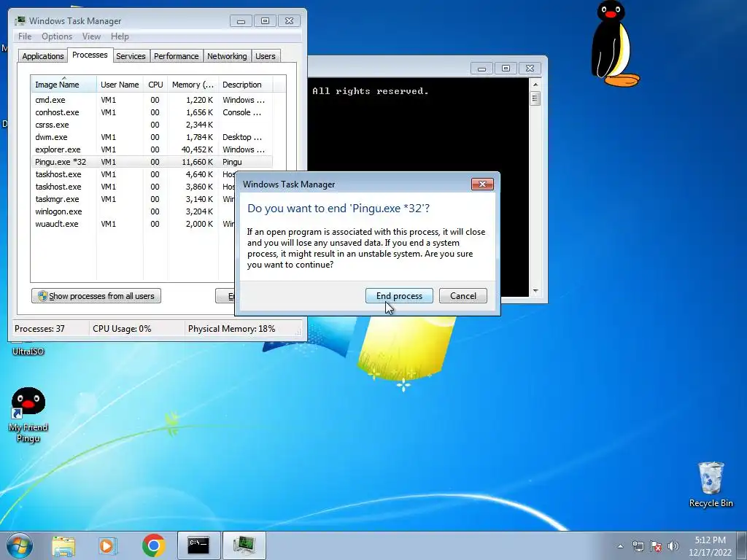747x560 pixels.
Task: Select the Processes tab
Action: pos(90,55)
